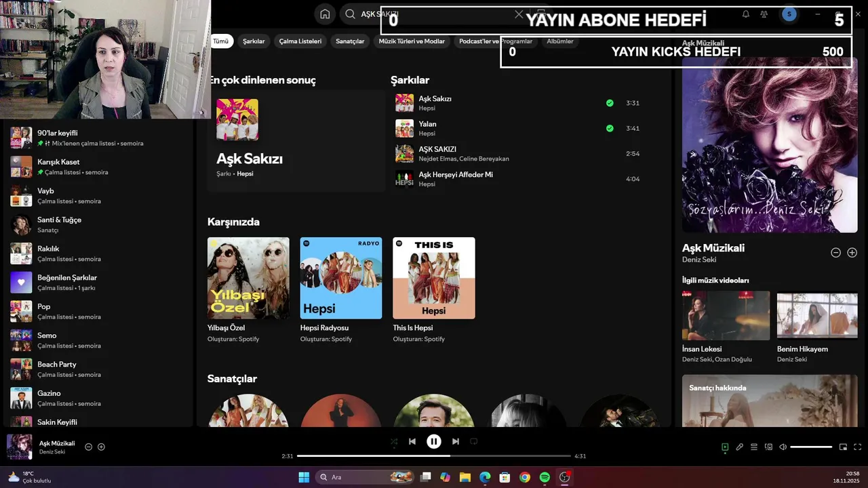The height and width of the screenshot is (488, 868).
Task: Mute audio with the speaker icon
Action: click(783, 447)
